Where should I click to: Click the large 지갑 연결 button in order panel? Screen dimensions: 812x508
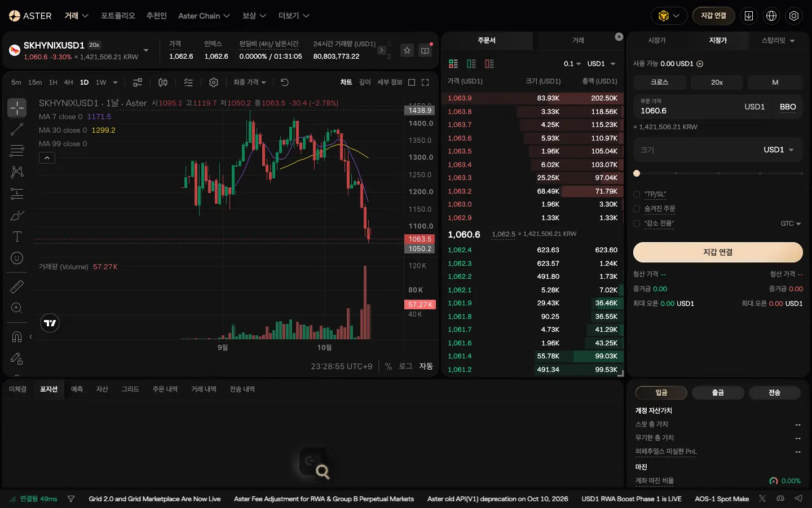click(718, 252)
